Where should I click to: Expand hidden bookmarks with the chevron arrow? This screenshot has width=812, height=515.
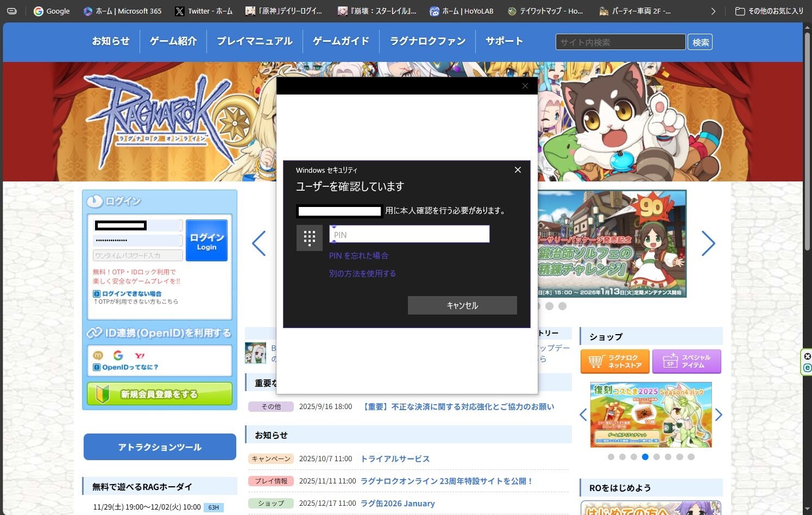coord(713,11)
